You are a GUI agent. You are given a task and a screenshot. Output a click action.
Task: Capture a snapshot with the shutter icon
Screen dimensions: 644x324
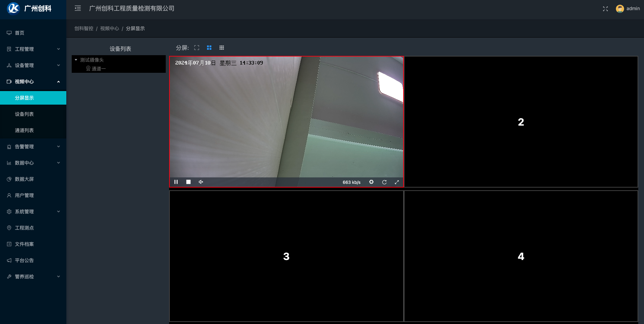click(x=371, y=182)
